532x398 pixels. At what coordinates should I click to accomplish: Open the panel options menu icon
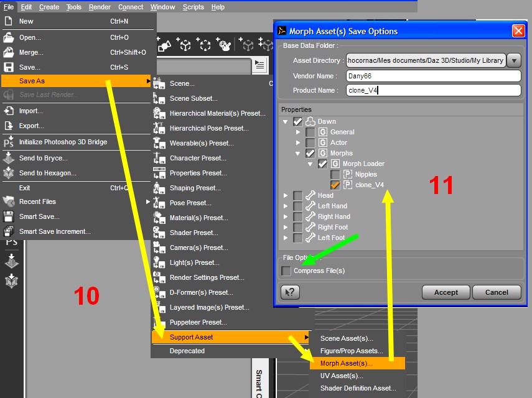click(260, 65)
